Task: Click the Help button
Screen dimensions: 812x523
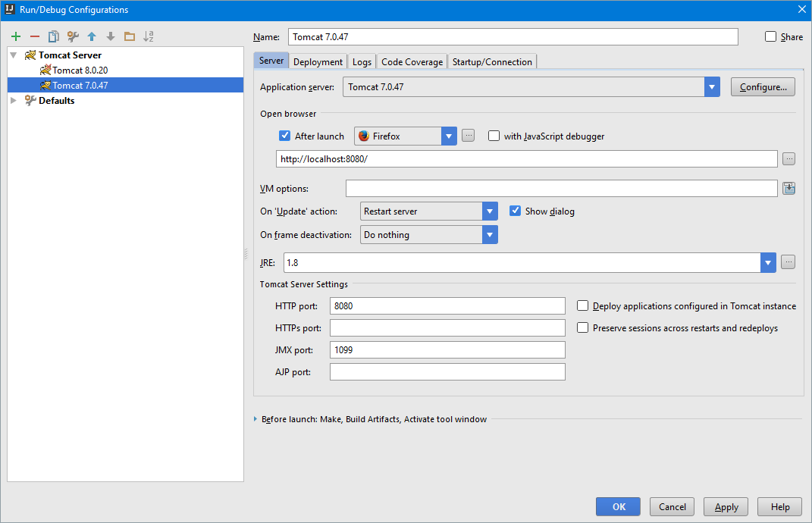Action: pos(780,507)
